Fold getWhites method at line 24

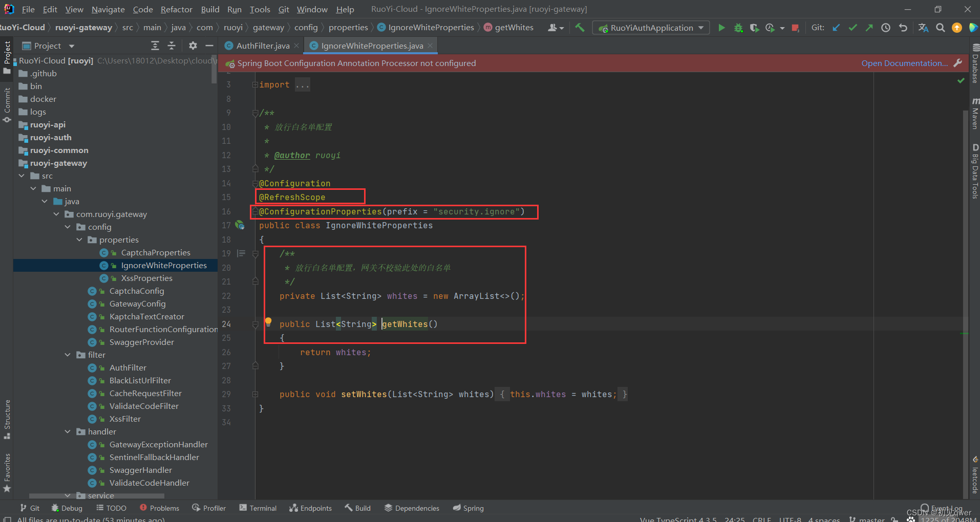click(255, 324)
